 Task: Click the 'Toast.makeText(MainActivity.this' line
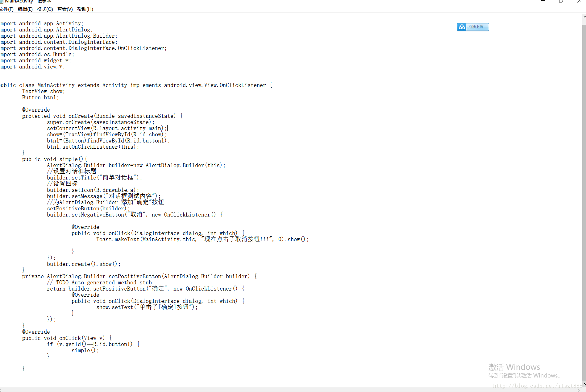(x=202, y=239)
